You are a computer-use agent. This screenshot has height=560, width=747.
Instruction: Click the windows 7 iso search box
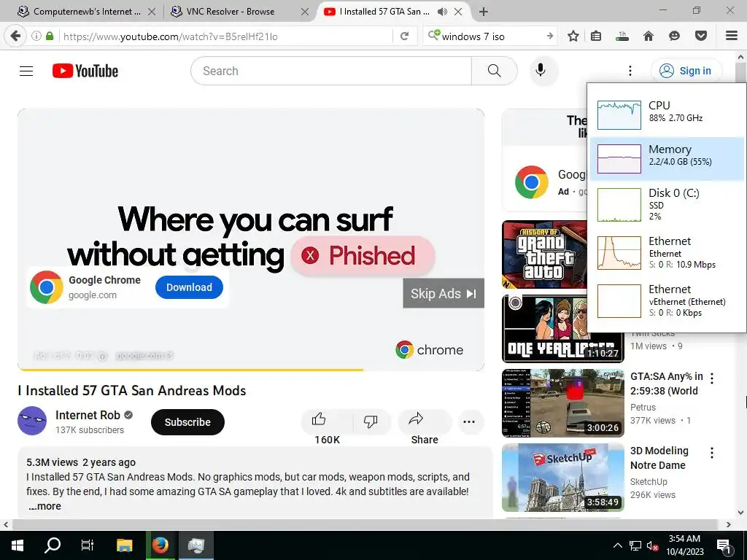491,36
